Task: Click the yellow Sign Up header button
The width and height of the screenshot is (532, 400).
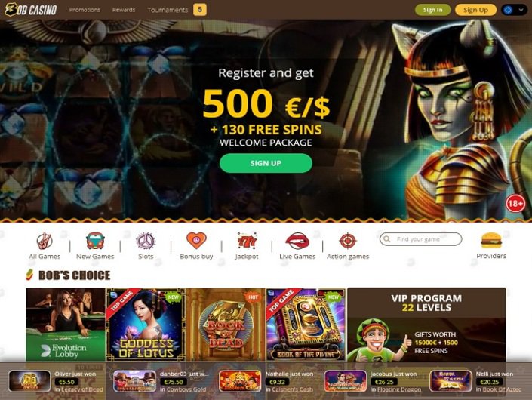Action: (x=475, y=10)
